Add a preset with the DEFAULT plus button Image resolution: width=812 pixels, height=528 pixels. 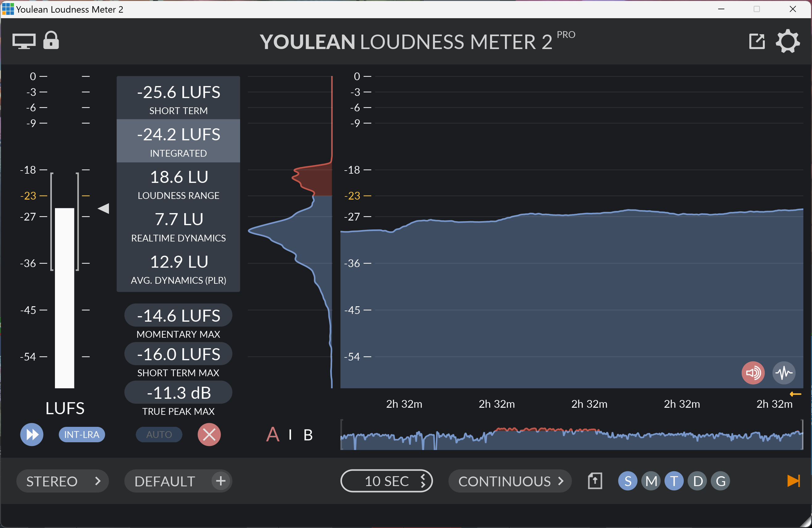point(221,481)
